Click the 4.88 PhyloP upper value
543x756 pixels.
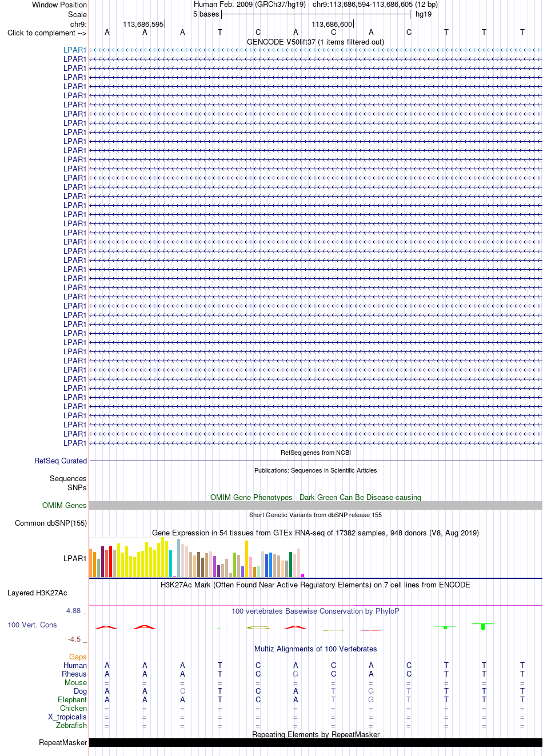click(74, 611)
